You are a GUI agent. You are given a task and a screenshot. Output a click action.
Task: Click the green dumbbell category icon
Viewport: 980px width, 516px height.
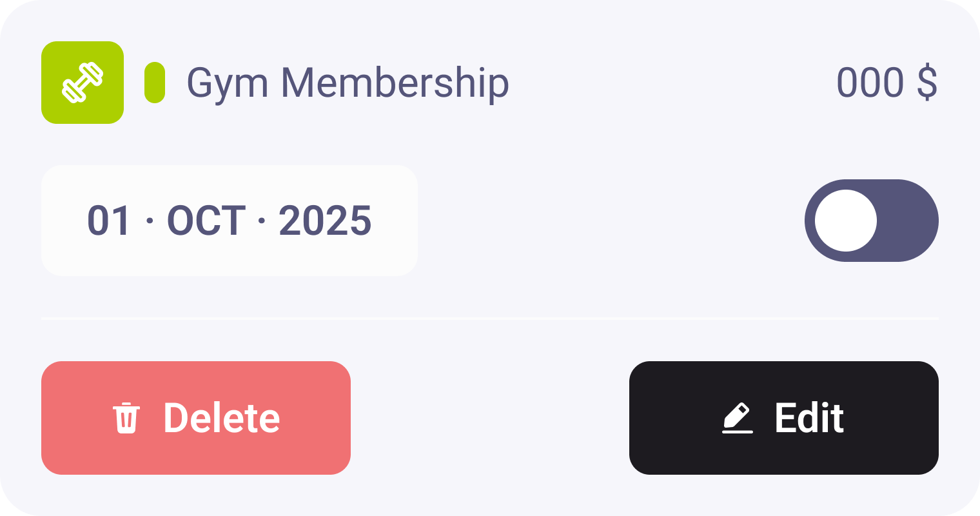pyautogui.click(x=83, y=83)
